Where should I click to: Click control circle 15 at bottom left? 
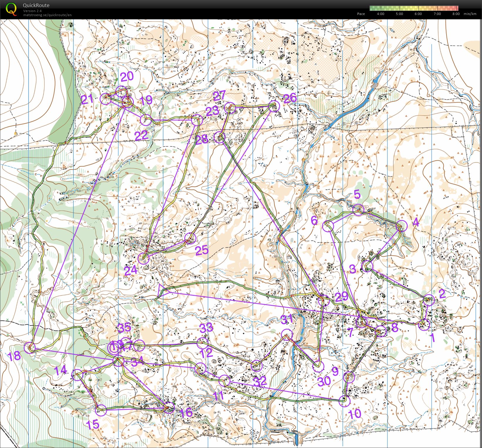point(101,410)
